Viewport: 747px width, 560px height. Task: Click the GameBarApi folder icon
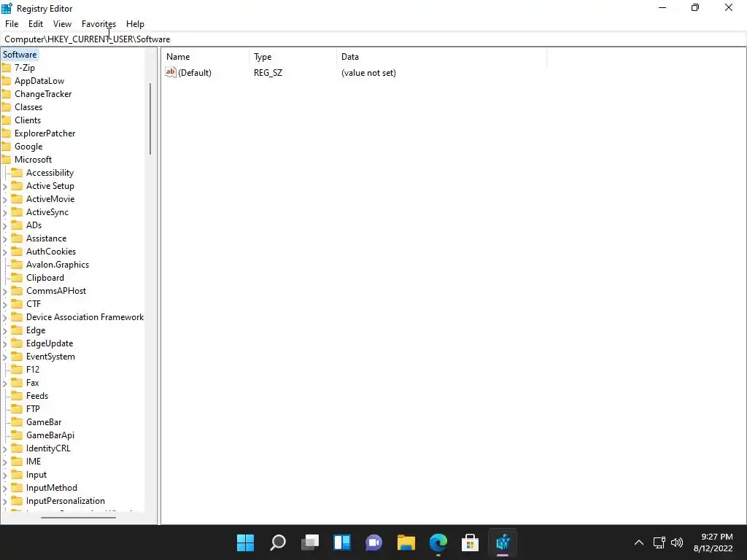point(17,435)
